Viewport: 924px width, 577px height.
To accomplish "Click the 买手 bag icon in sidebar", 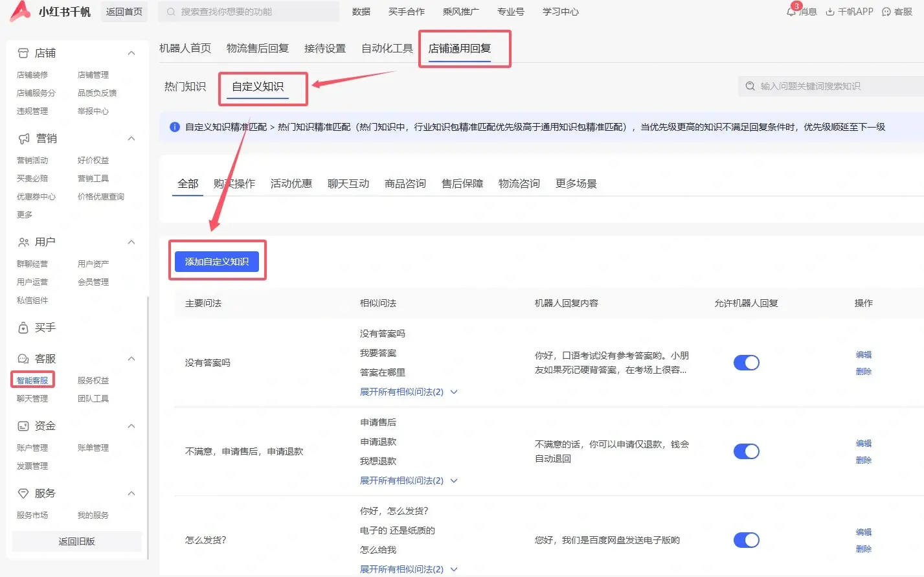I will tap(23, 328).
